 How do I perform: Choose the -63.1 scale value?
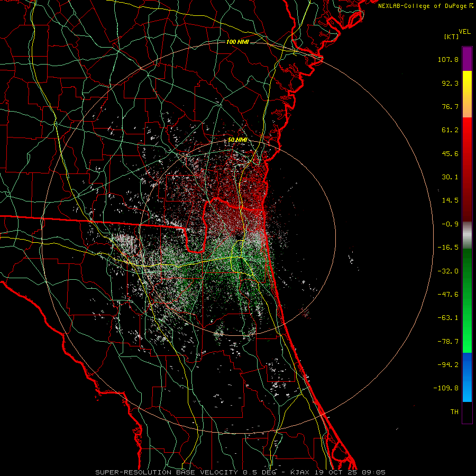(x=448, y=318)
